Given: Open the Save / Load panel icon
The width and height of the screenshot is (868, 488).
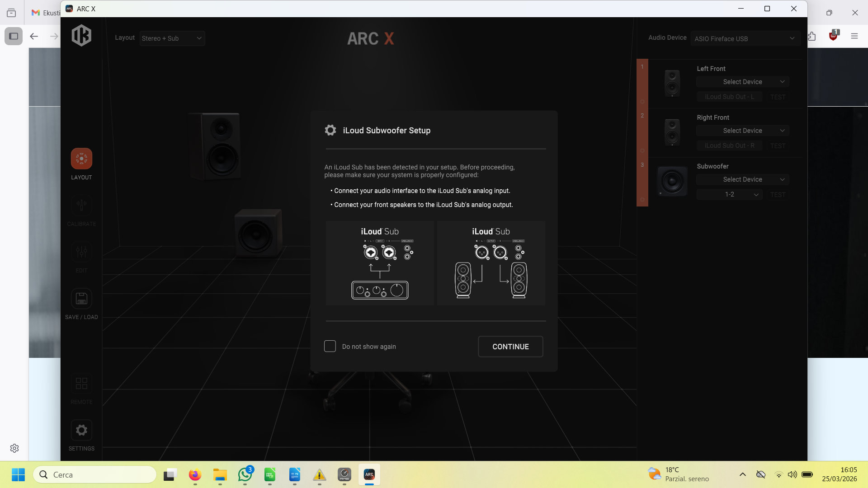Looking at the screenshot, I should click(81, 299).
